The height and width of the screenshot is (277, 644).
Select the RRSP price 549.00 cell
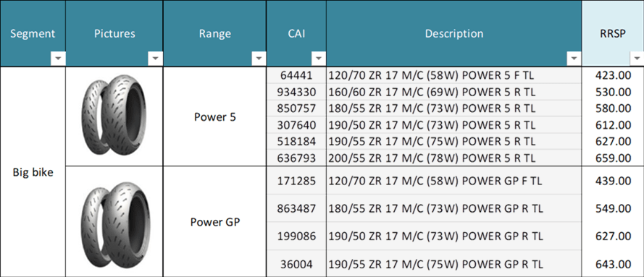[613, 208]
